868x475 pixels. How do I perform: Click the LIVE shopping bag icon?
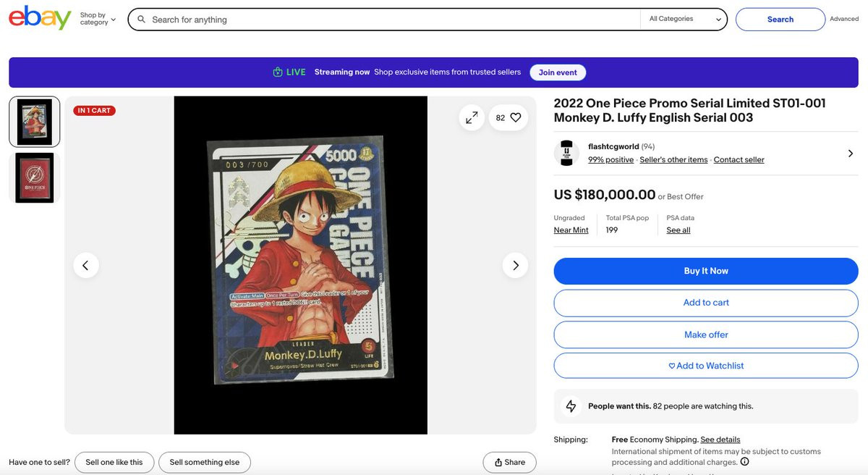tap(278, 72)
